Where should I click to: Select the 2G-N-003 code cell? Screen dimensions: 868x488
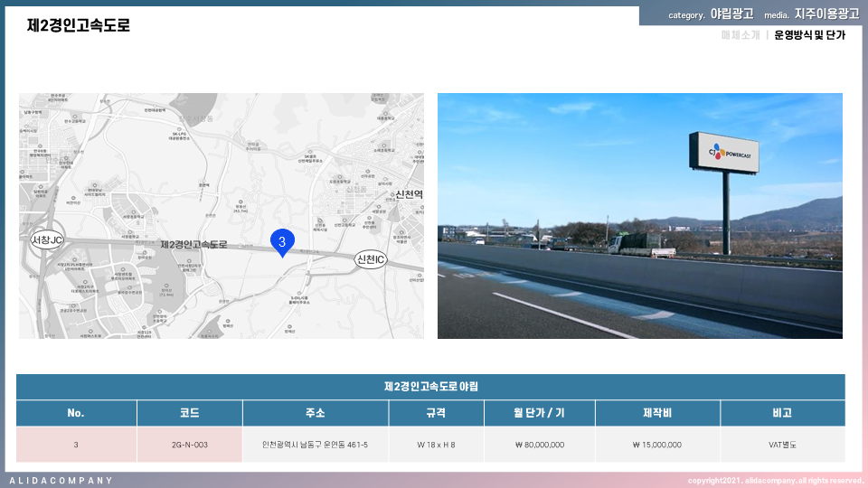click(x=190, y=445)
